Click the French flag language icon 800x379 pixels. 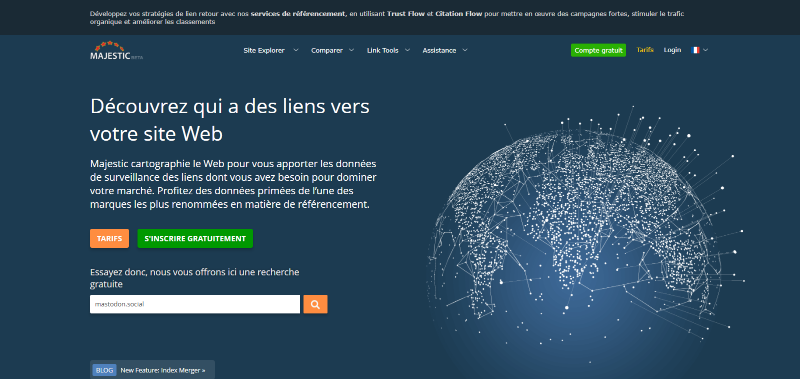click(695, 50)
